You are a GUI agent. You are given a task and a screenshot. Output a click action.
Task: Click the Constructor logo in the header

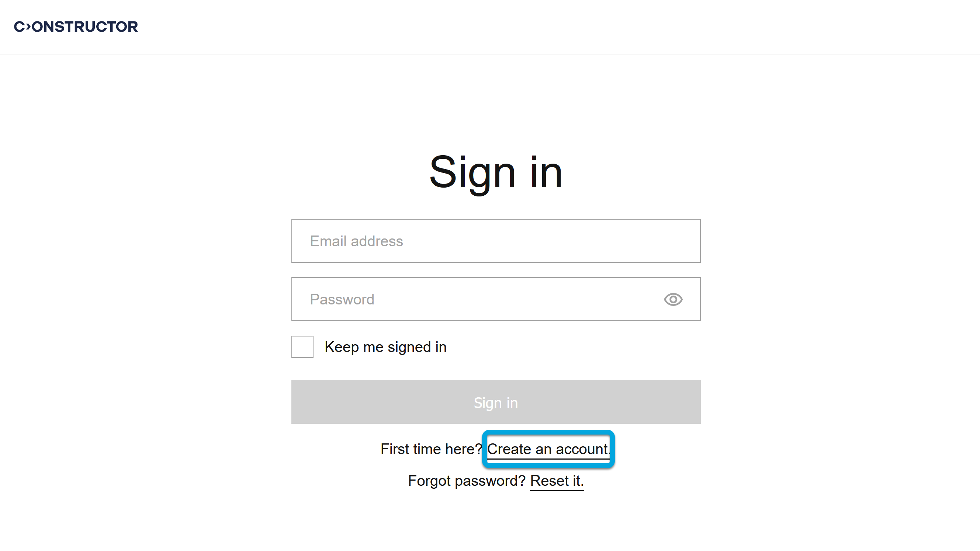[76, 27]
